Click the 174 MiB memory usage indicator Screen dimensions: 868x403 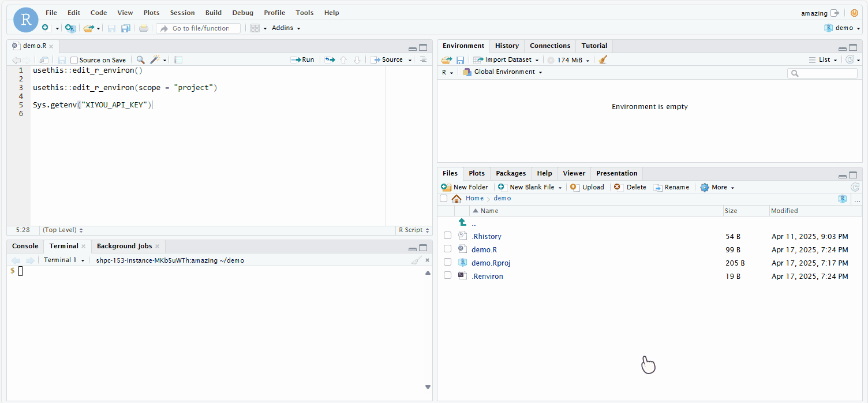pyautogui.click(x=568, y=59)
